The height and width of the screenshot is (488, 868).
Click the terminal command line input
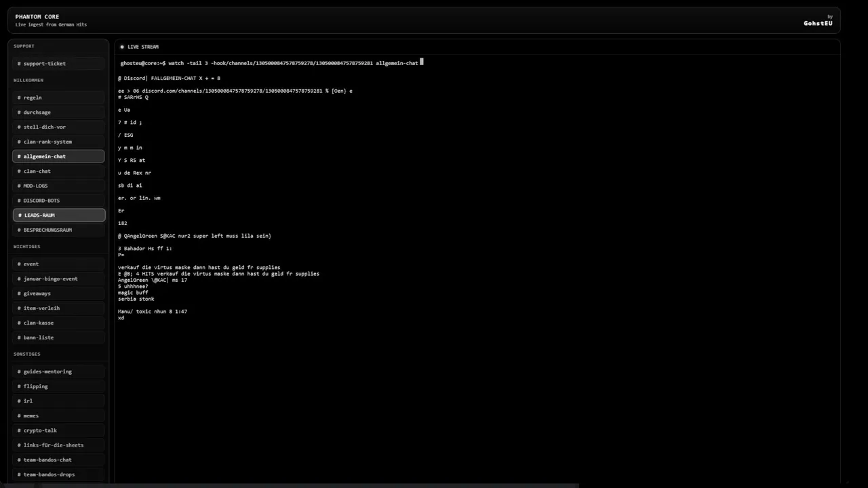(271, 63)
